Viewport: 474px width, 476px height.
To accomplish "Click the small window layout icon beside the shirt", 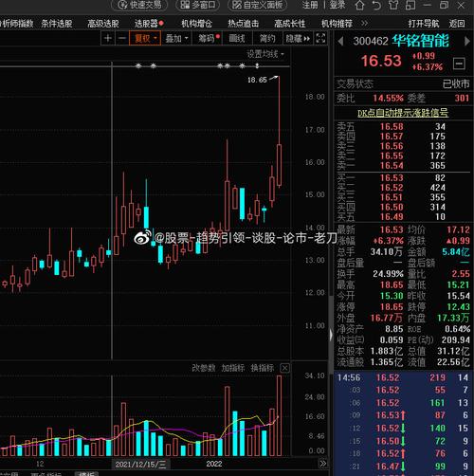I will 410,6.
